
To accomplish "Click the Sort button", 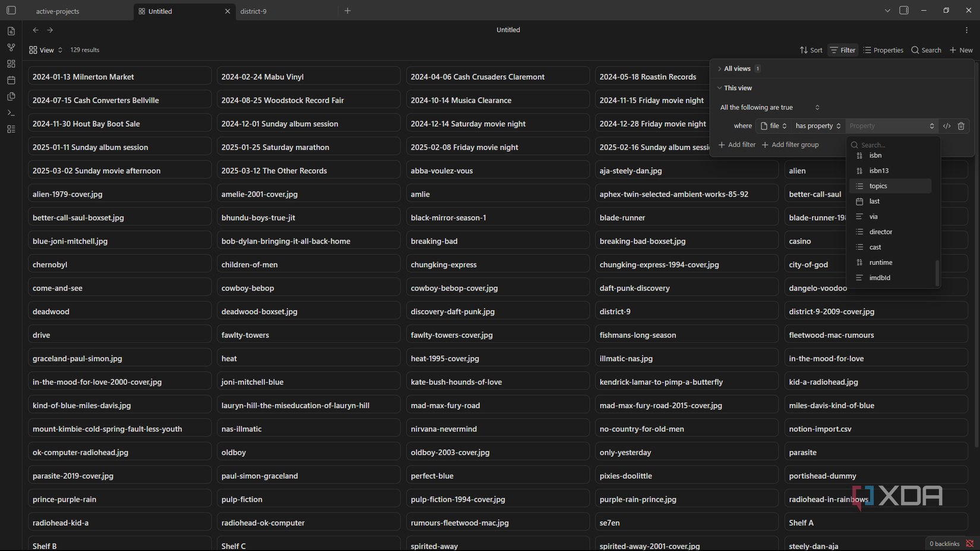I will click(x=811, y=50).
